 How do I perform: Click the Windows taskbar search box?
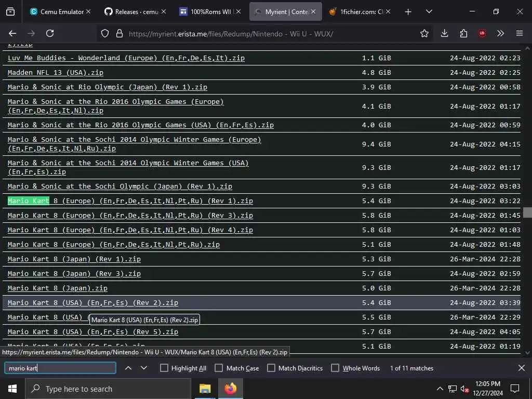point(108,389)
